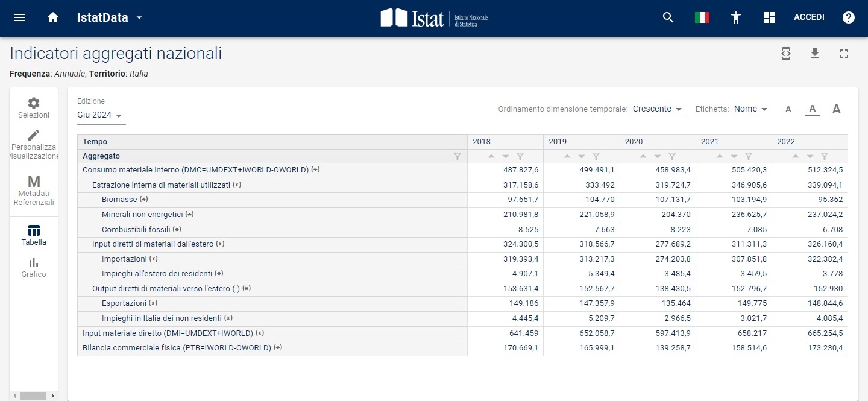This screenshot has width=868, height=401.
Task: Download the table data
Action: pos(815,54)
